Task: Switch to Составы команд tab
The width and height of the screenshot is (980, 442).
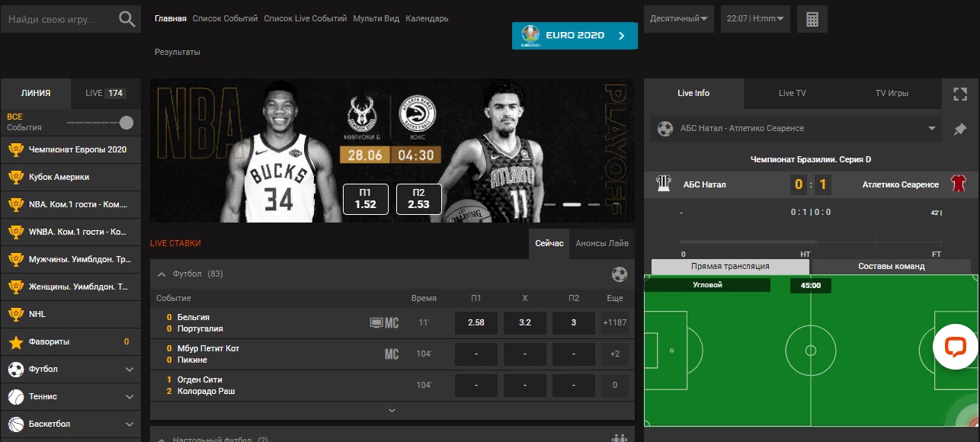Action: click(892, 266)
